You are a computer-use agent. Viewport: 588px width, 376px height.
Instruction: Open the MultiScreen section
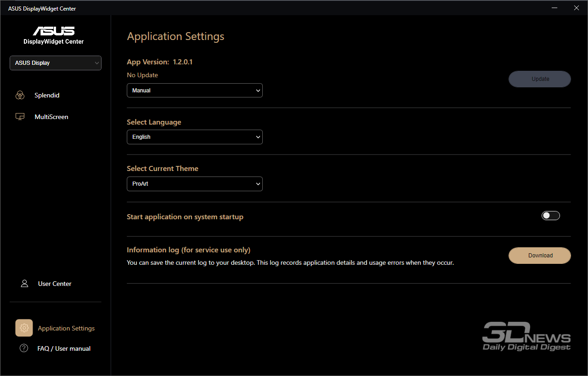51,117
